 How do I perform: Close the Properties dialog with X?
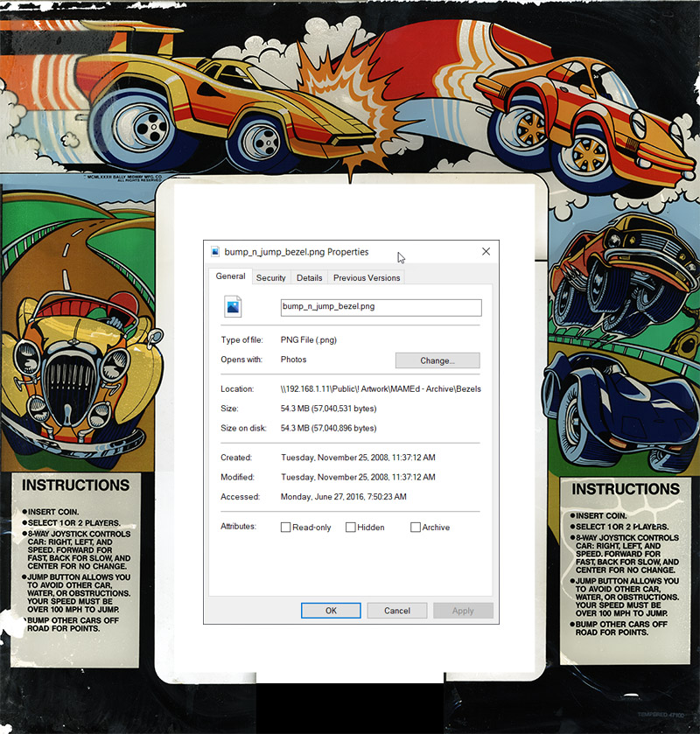(x=486, y=252)
